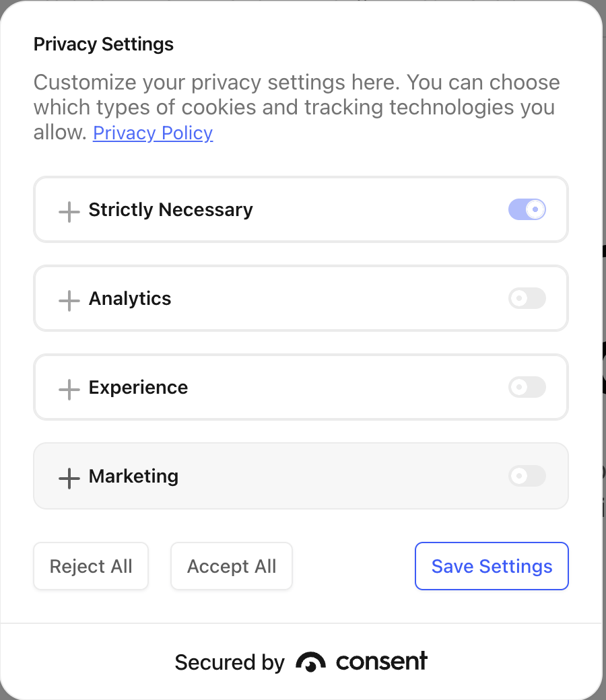Screen dimensions: 606x700
Task: Select the Strictly Necessary category label
Action: point(170,210)
